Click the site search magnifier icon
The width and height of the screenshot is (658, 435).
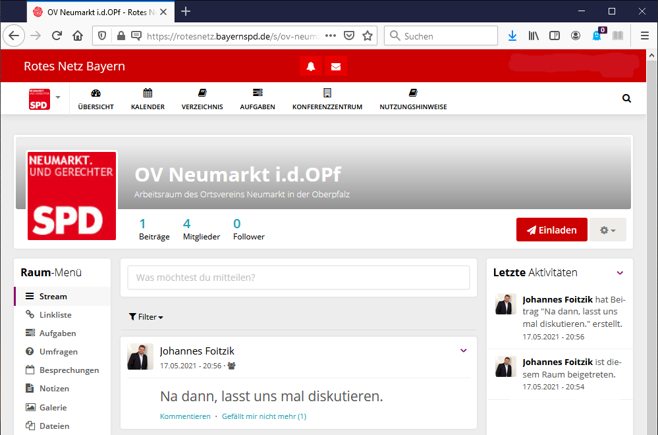(x=627, y=99)
